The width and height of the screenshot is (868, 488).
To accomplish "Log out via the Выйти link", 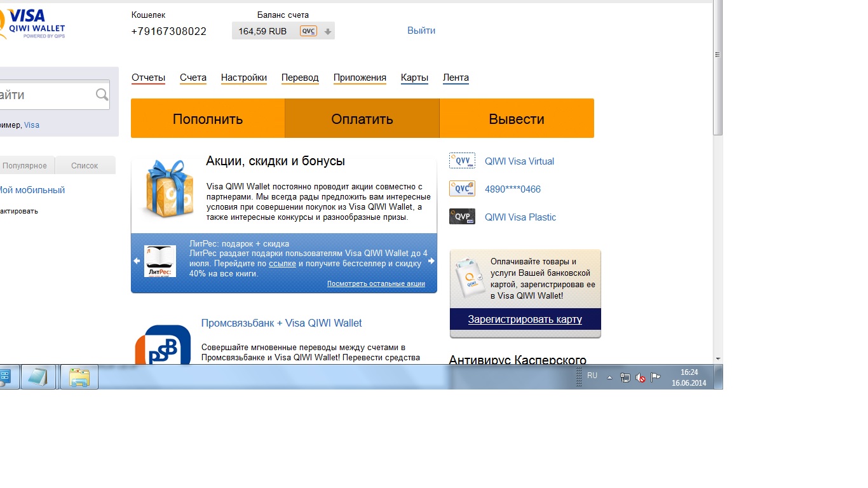I will 421,30.
